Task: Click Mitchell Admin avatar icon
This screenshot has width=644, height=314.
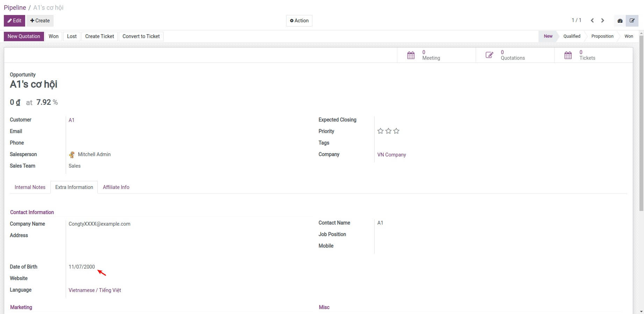Action: pos(72,155)
